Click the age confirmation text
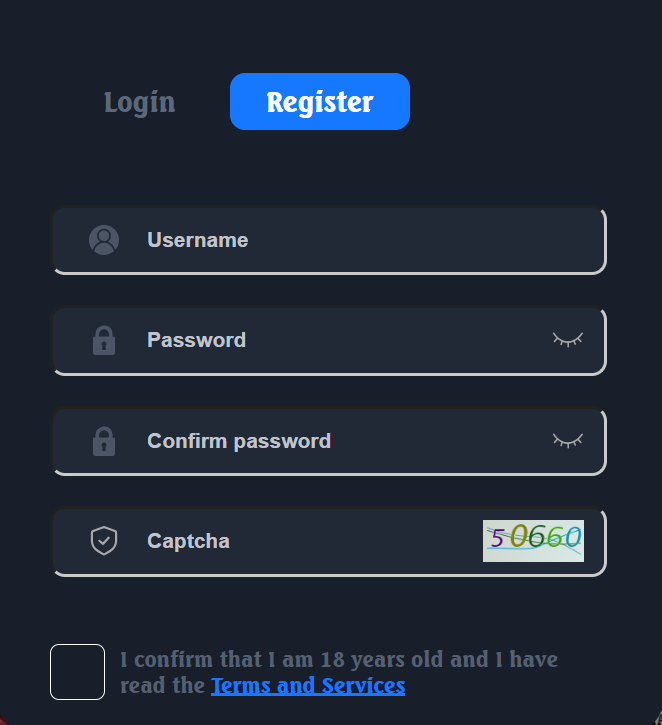662x725 pixels. point(339,672)
